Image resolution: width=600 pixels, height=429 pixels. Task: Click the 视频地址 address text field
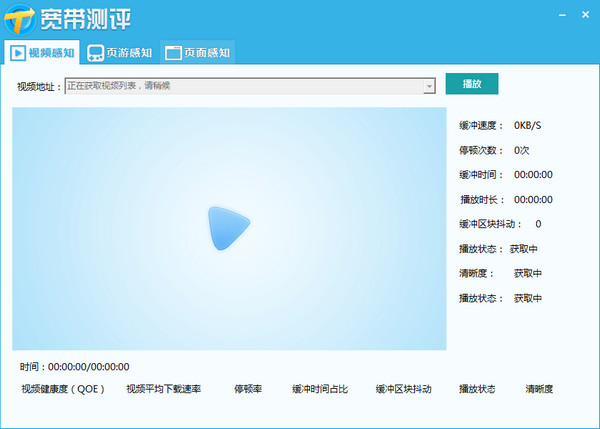click(x=245, y=87)
